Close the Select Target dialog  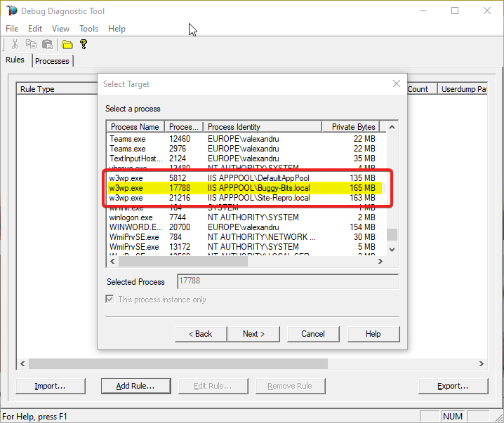click(x=397, y=84)
